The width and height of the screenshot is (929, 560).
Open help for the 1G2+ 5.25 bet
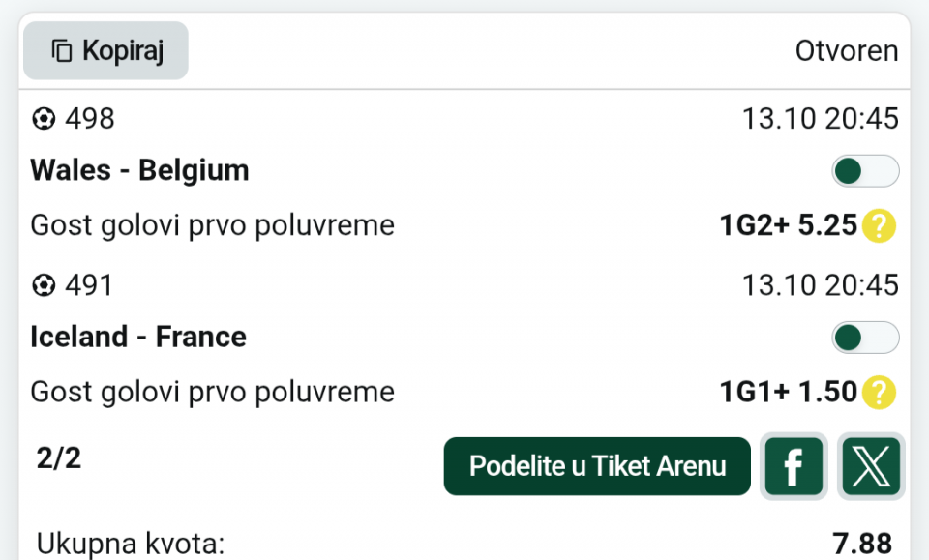880,226
